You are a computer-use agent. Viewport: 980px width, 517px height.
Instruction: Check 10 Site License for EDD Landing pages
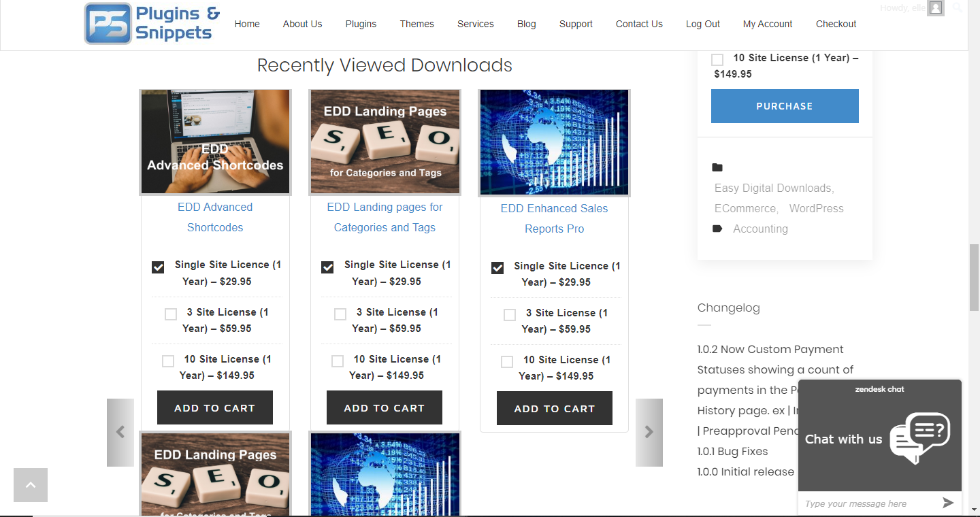[x=338, y=361]
